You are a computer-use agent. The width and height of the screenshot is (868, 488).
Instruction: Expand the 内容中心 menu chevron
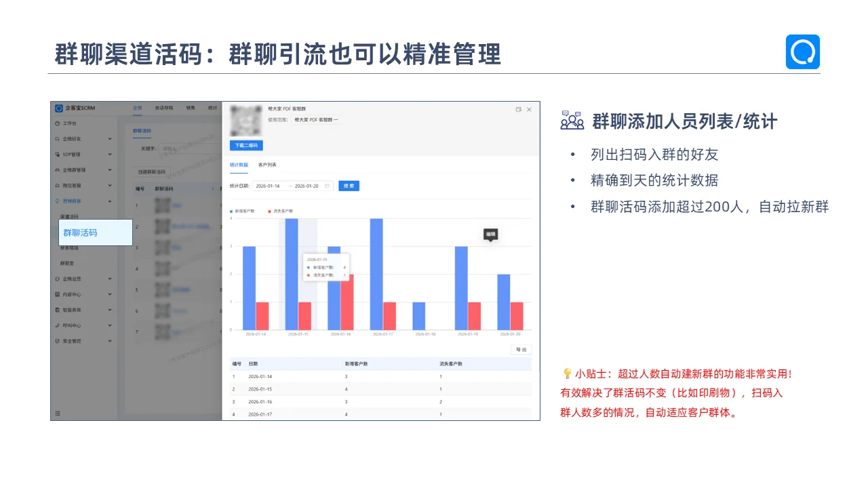(x=110, y=294)
